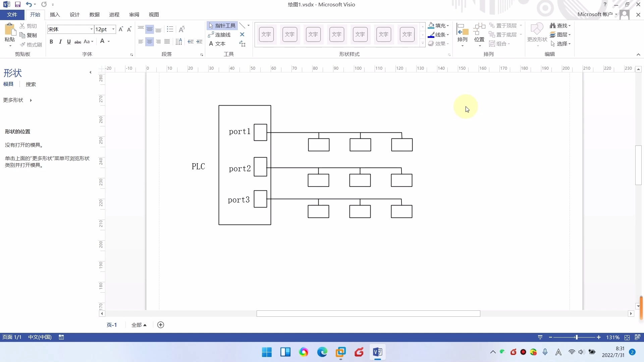Toggle italic formatting
Image resolution: width=644 pixels, height=362 pixels.
tap(60, 41)
